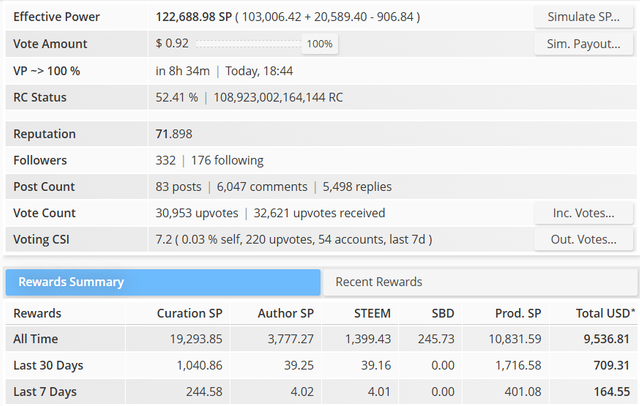Click the vote amount slider track
Viewport: 640px width, 406px height.
click(248, 44)
